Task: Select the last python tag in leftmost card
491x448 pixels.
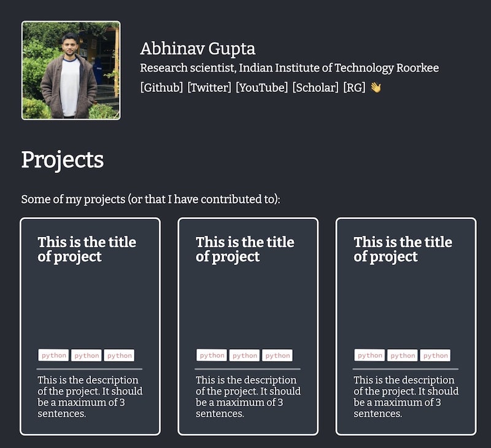Action: coord(119,355)
